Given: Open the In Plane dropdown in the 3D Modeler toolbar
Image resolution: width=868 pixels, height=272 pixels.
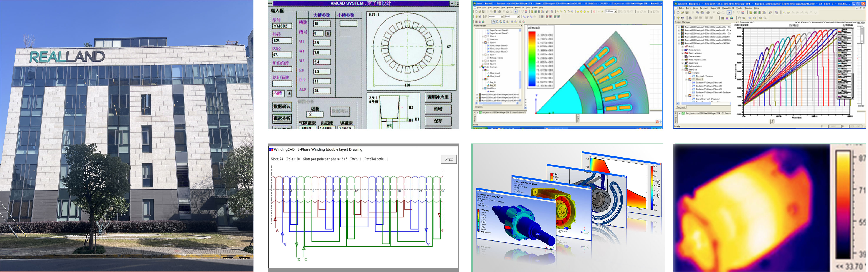Looking at the screenshot, I should coord(615,11).
